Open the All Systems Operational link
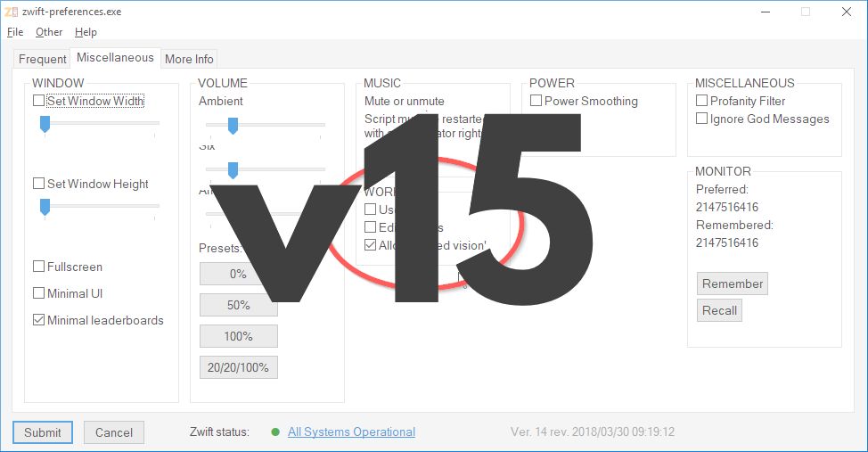 tap(351, 432)
